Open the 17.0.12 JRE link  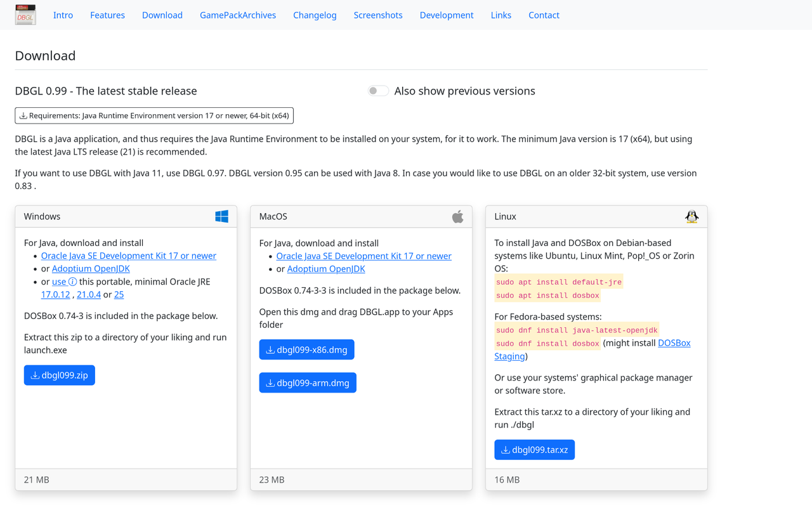coord(56,294)
